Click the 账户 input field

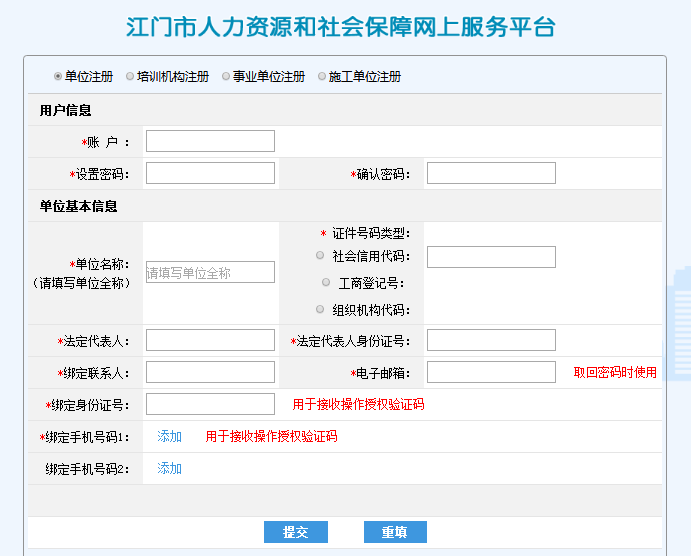click(210, 141)
